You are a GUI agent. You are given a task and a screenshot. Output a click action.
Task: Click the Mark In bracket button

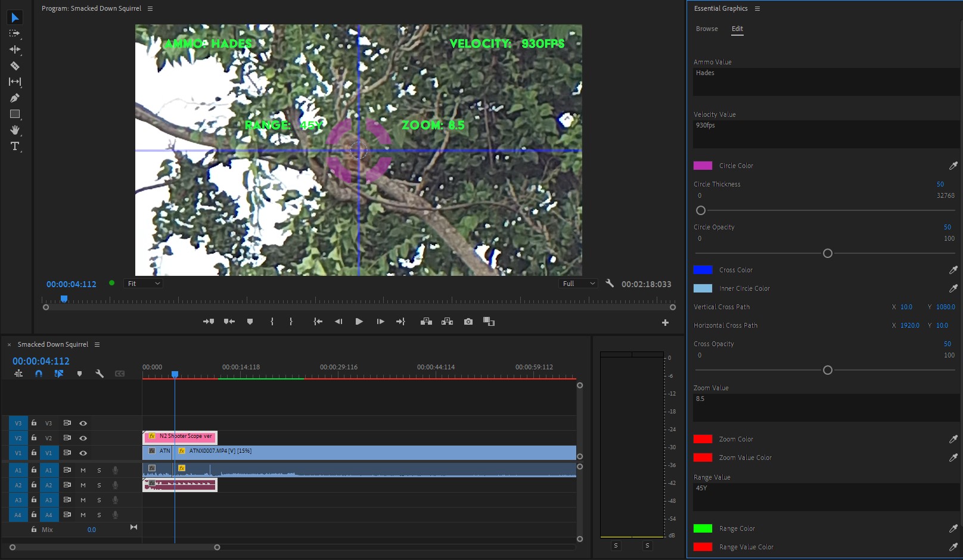point(272,322)
